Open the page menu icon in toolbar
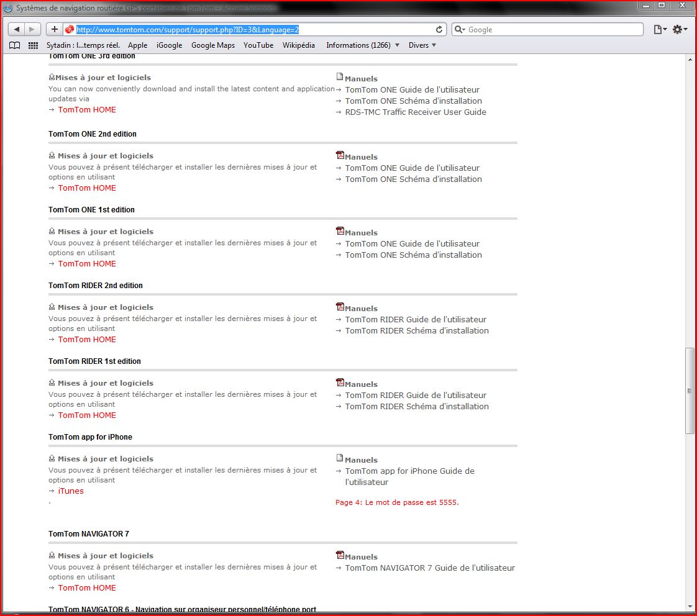This screenshot has width=697, height=616. pos(660,29)
